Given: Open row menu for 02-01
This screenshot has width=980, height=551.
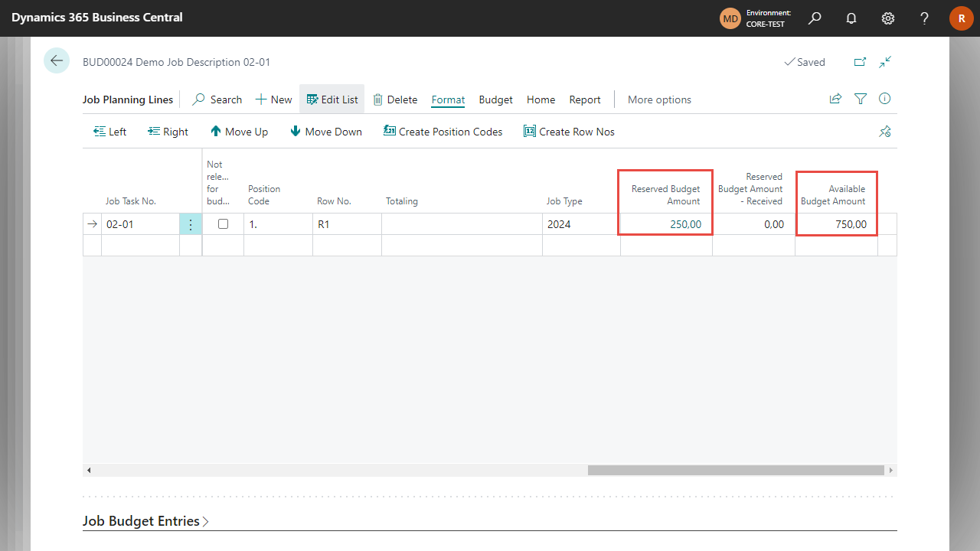Looking at the screenshot, I should (x=191, y=224).
